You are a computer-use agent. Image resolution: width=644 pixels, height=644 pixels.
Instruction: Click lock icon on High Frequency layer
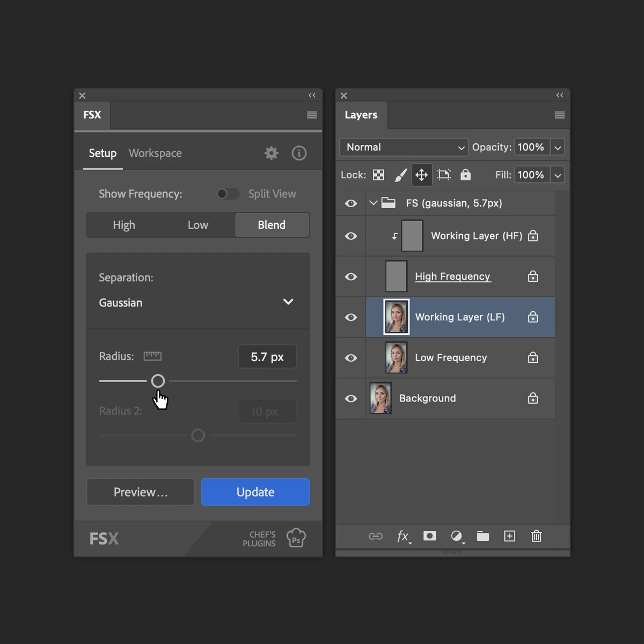click(x=533, y=276)
